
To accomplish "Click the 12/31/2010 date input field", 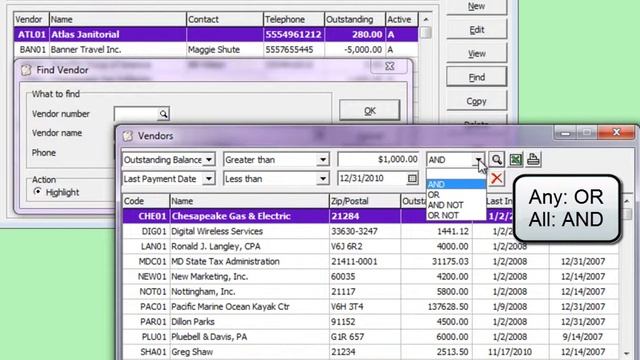I will click(x=373, y=178).
